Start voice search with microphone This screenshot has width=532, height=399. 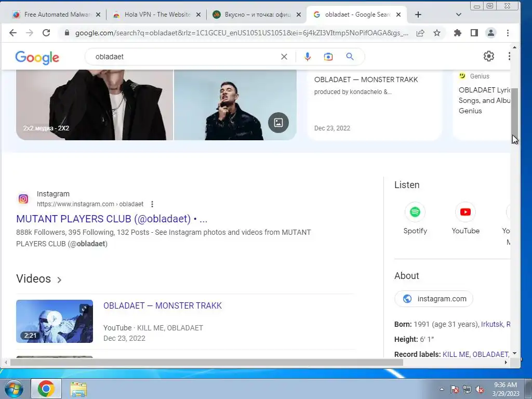[308, 57]
